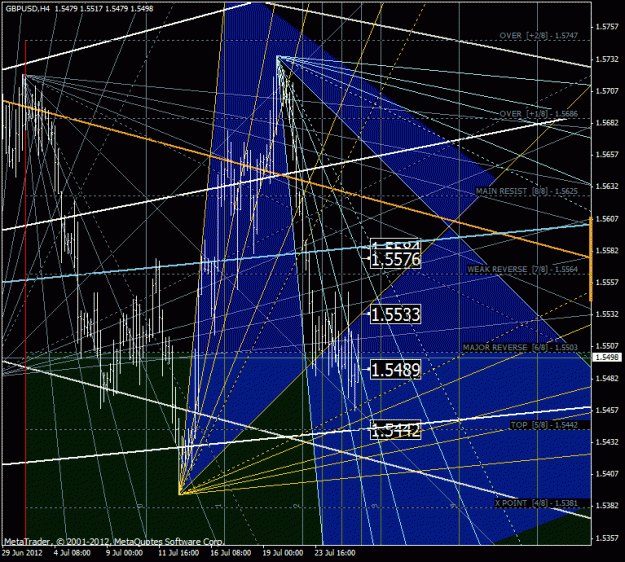Viewport: 625px width, 562px height.
Task: Click the '11 Jul 16:00' time label
Action: (x=179, y=553)
